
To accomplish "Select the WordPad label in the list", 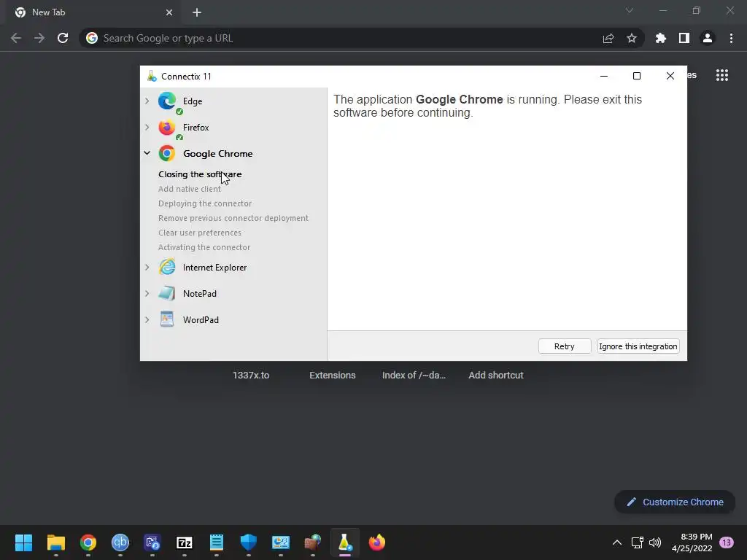I will point(201,320).
